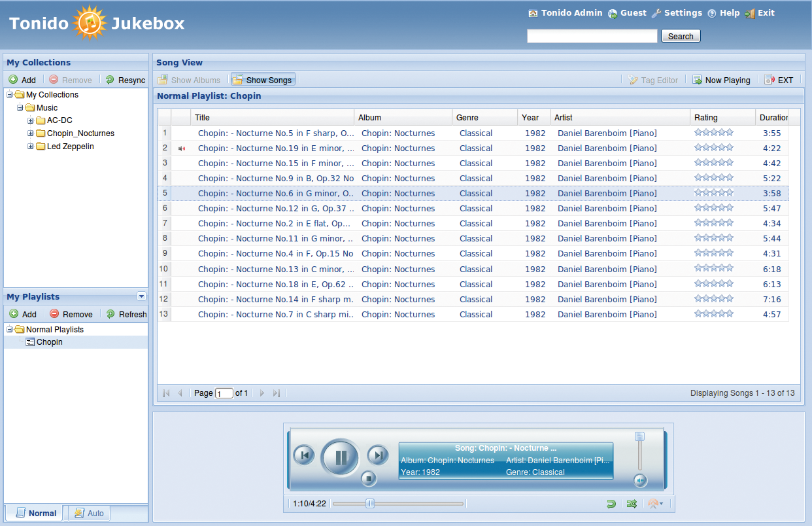Switch to the Guest account link

click(x=627, y=13)
